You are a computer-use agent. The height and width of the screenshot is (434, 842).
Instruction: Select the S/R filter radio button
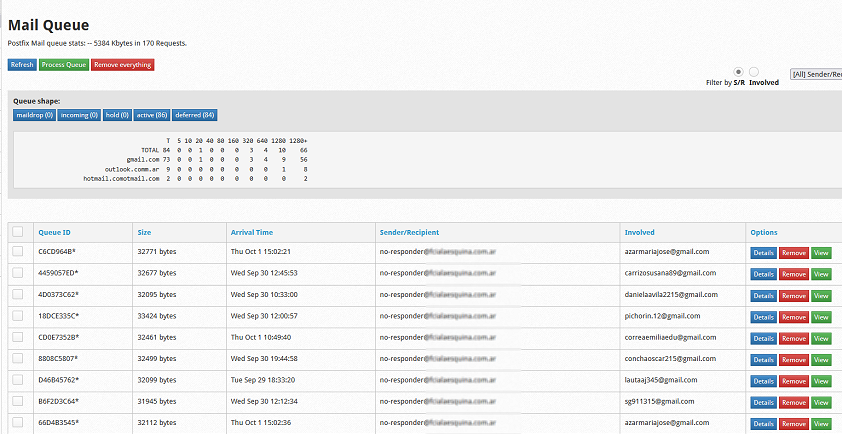(739, 72)
